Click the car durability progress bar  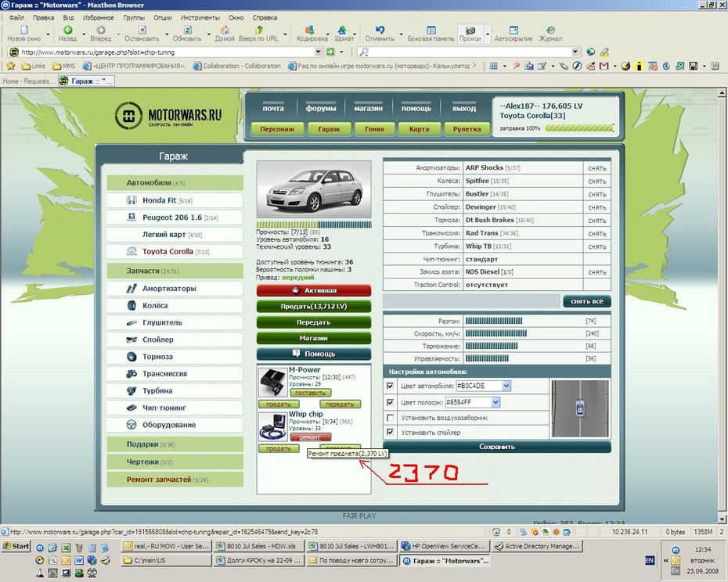pos(314,225)
